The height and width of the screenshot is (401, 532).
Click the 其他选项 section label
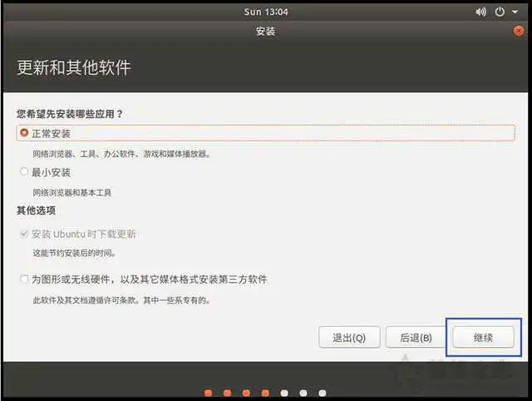(x=36, y=210)
